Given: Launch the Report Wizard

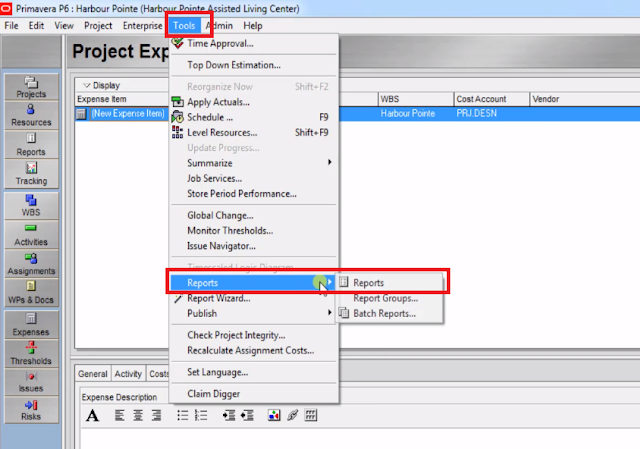Looking at the screenshot, I should [x=253, y=298].
